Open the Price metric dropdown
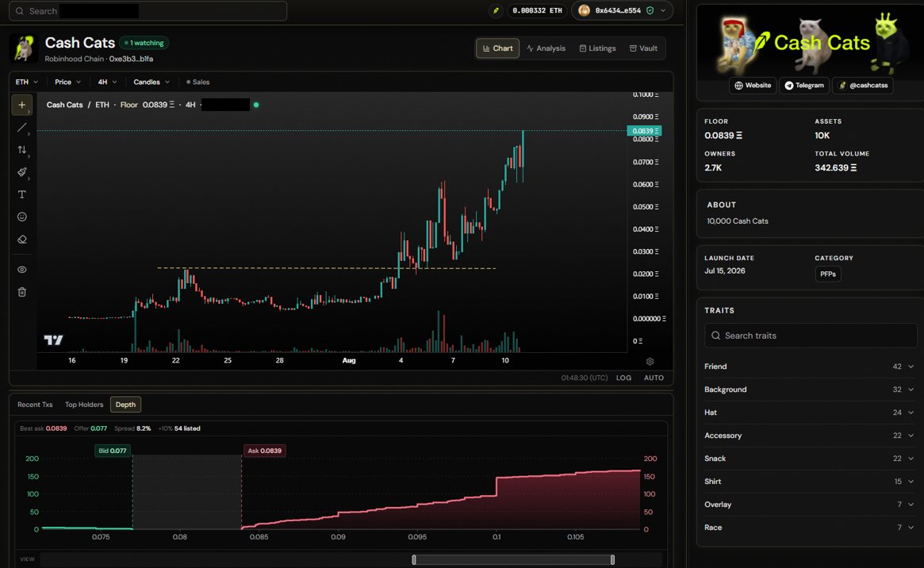Image resolution: width=924 pixels, height=568 pixels. coord(67,82)
